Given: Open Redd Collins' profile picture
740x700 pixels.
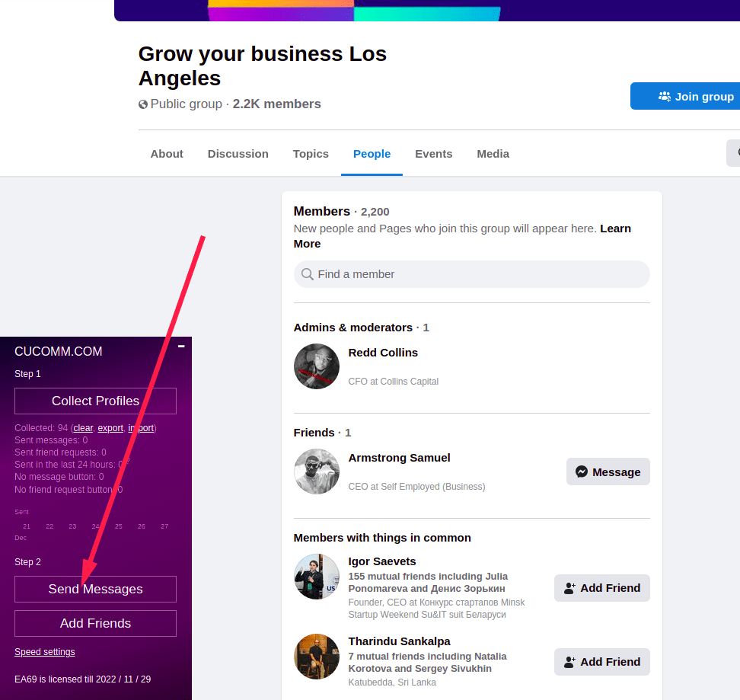Looking at the screenshot, I should (x=316, y=366).
